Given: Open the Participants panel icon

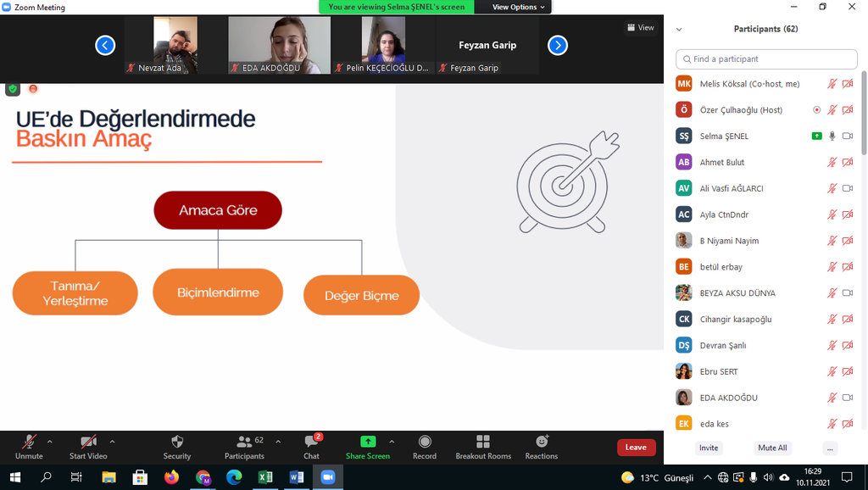Looking at the screenshot, I should [244, 442].
